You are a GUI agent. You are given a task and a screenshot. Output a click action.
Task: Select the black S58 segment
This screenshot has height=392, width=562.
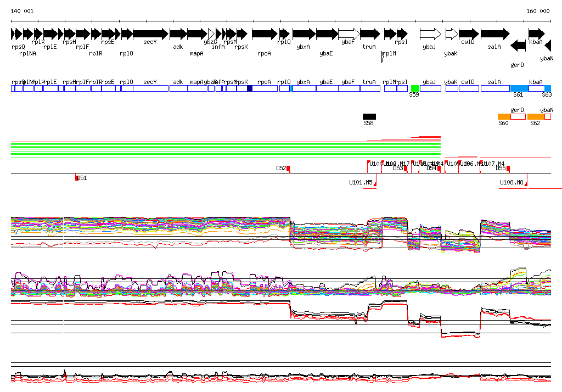[x=369, y=116]
